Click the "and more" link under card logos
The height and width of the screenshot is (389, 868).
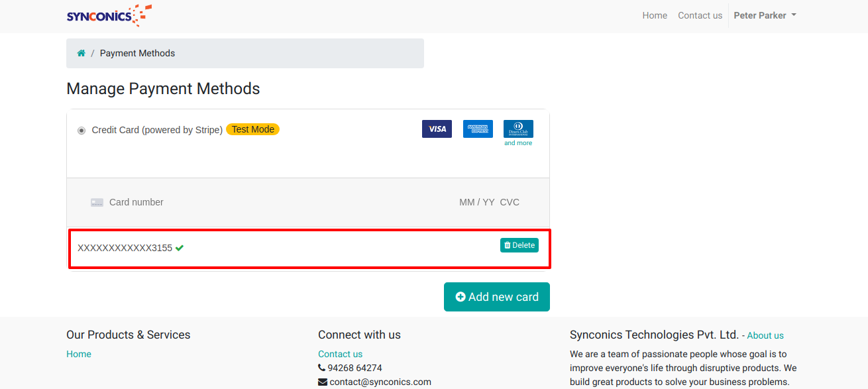tap(518, 143)
